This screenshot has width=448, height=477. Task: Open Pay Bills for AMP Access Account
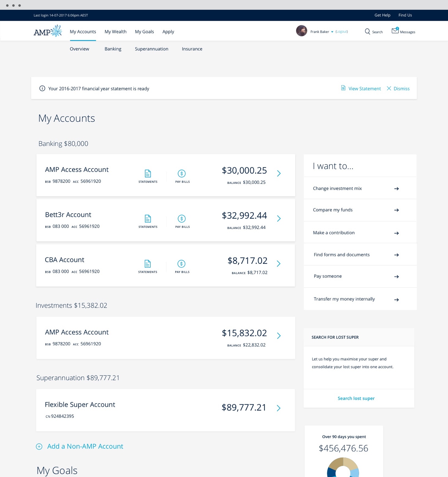(182, 176)
